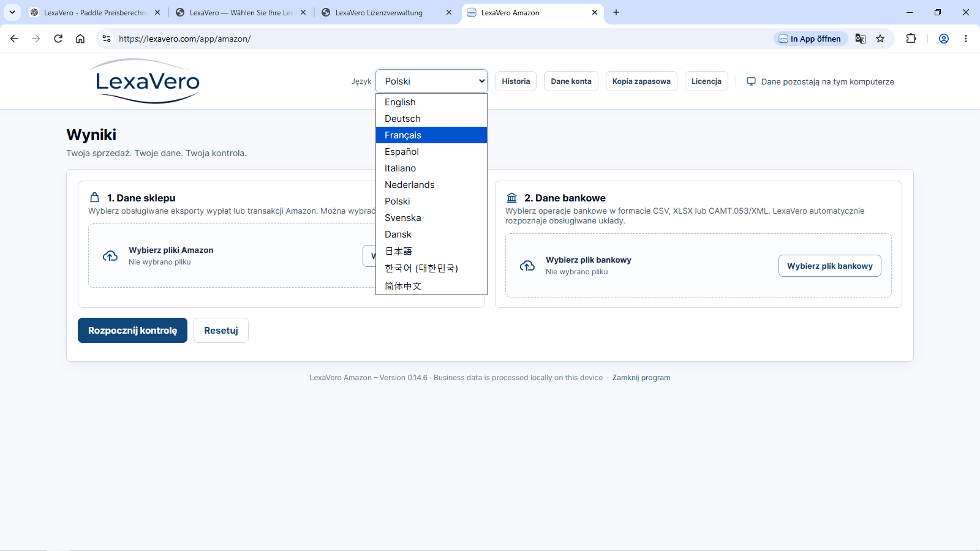Screen dimensions: 980x551
Task: Pick Italiano from the language list
Action: coord(431,168)
